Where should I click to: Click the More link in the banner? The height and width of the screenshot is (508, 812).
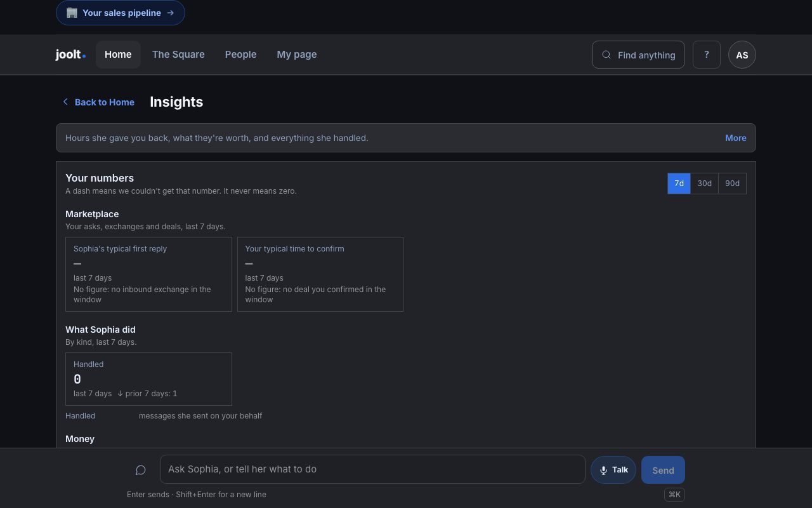click(x=736, y=138)
